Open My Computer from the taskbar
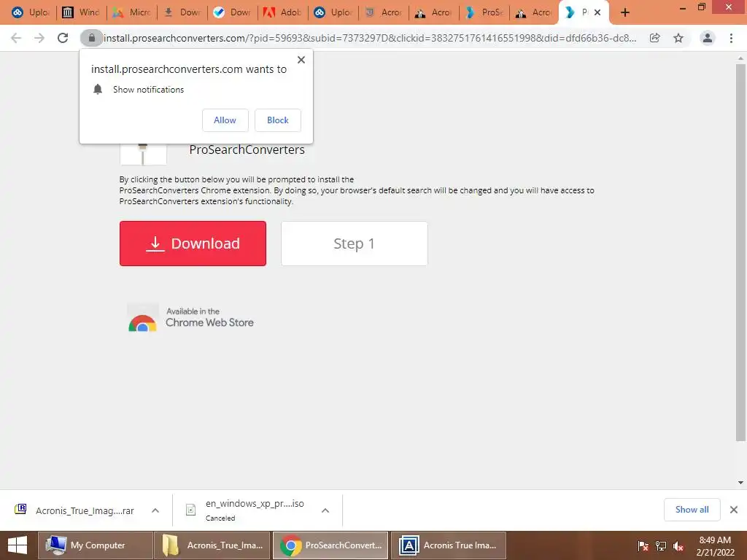 coord(96,545)
